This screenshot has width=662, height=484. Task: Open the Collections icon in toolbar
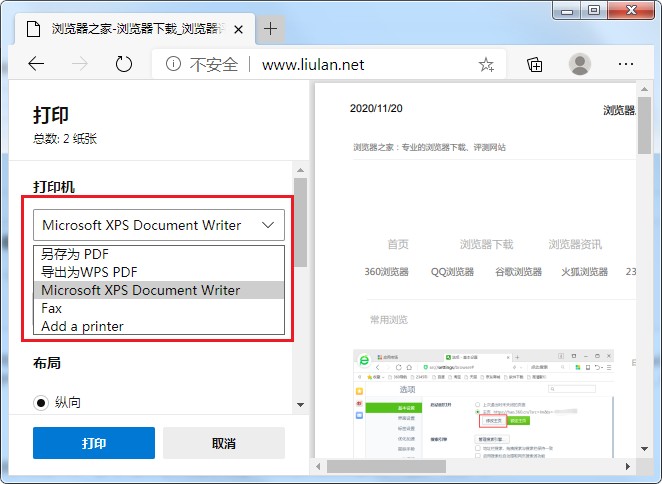[534, 65]
